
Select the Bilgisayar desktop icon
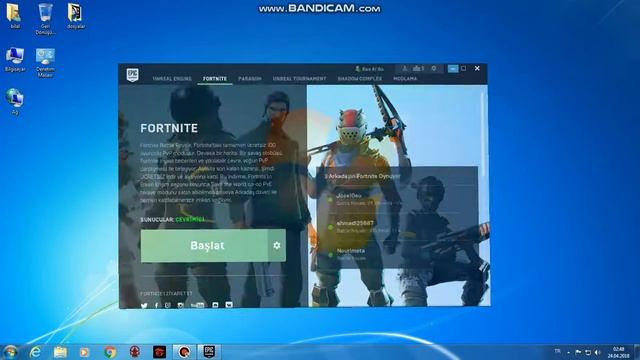(15, 60)
